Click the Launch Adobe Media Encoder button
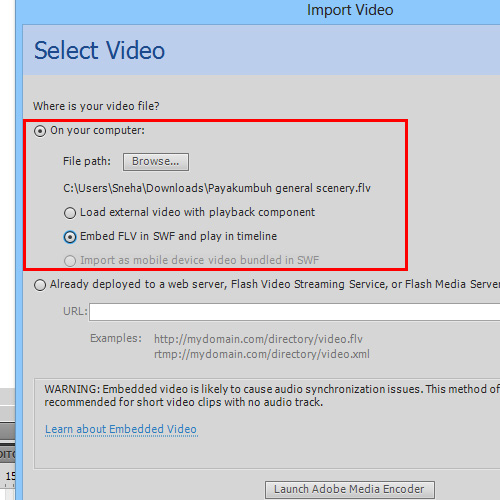The image size is (500, 500). click(x=350, y=490)
